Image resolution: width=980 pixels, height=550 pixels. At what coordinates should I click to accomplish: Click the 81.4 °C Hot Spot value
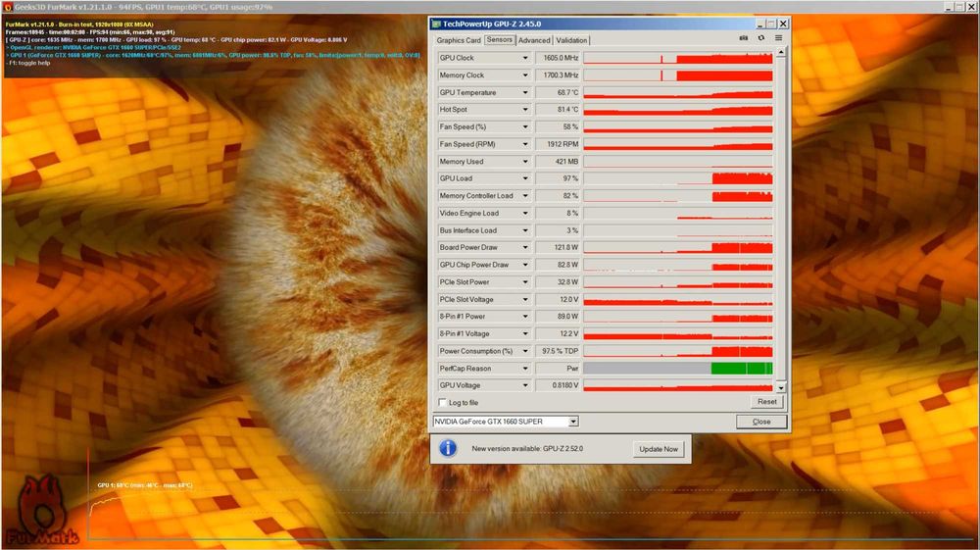(558, 110)
